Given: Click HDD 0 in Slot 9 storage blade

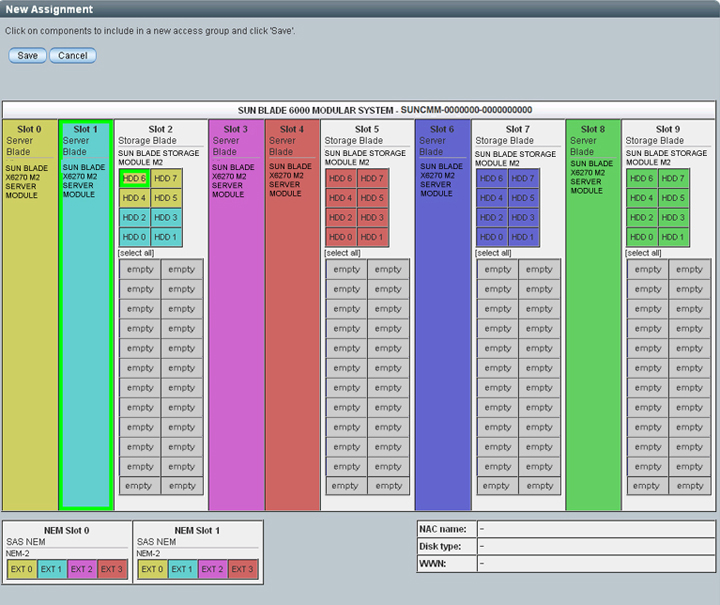Looking at the screenshot, I should [641, 237].
